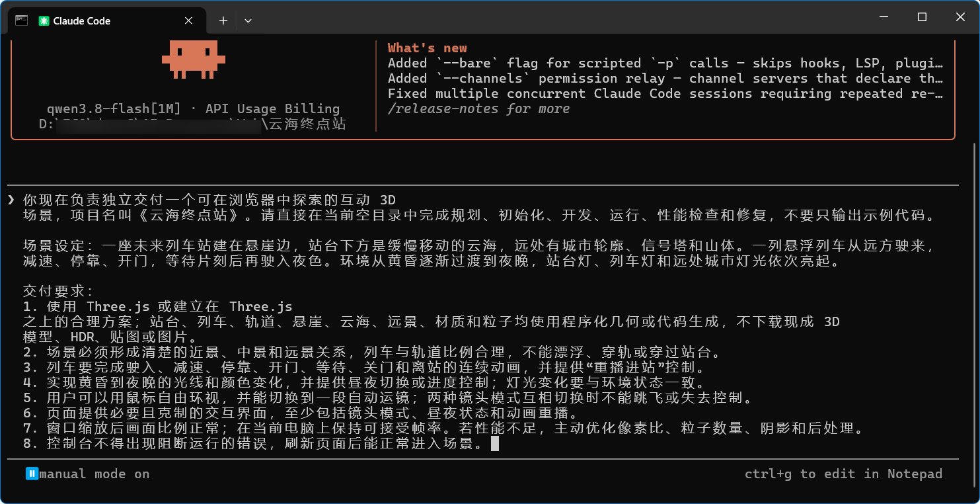The width and height of the screenshot is (980, 504).
Task: Click the working directory path line
Action: pos(192,124)
